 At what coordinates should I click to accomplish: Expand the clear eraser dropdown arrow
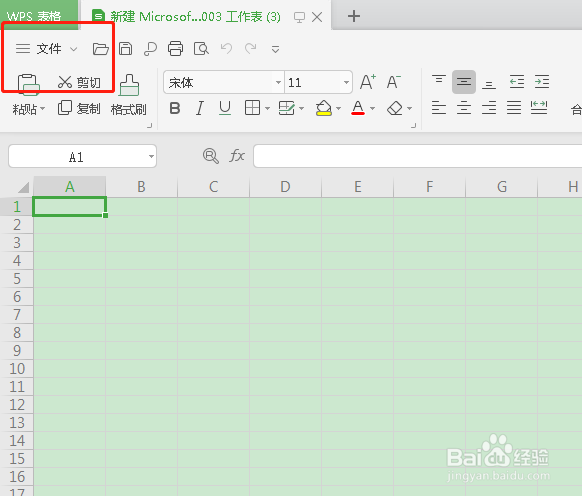coord(409,109)
